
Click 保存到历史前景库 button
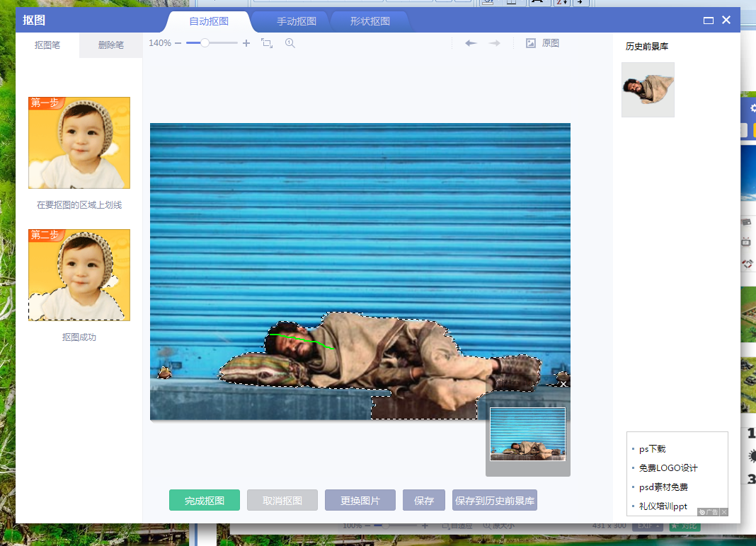494,500
